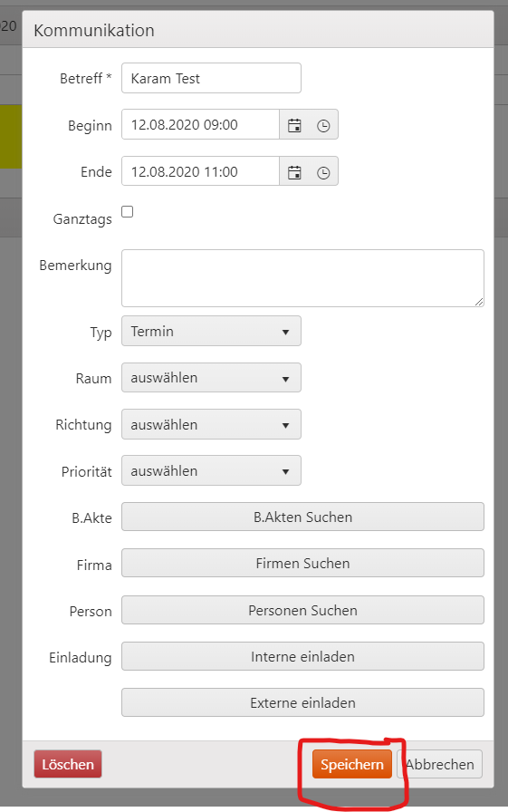Image resolution: width=508 pixels, height=812 pixels.
Task: Expand the Typ dropdown showing Termin
Action: [x=211, y=331]
